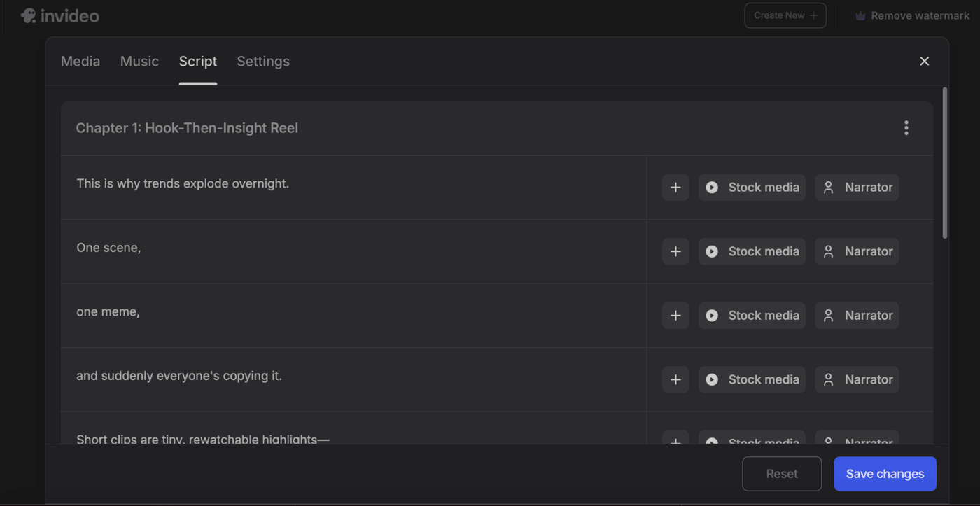This screenshot has height=506, width=980.
Task: Click the invideo logo in header
Action: point(60,15)
